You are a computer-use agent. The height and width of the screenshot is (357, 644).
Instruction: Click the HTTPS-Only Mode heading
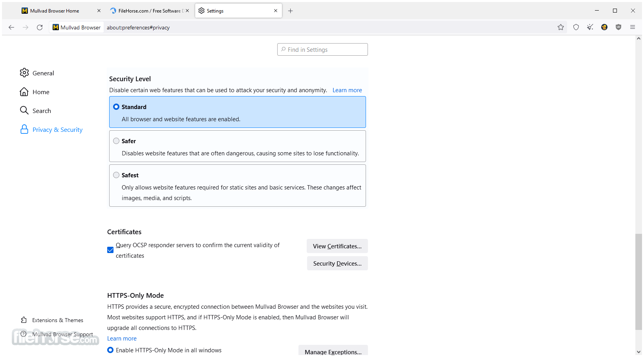(135, 295)
